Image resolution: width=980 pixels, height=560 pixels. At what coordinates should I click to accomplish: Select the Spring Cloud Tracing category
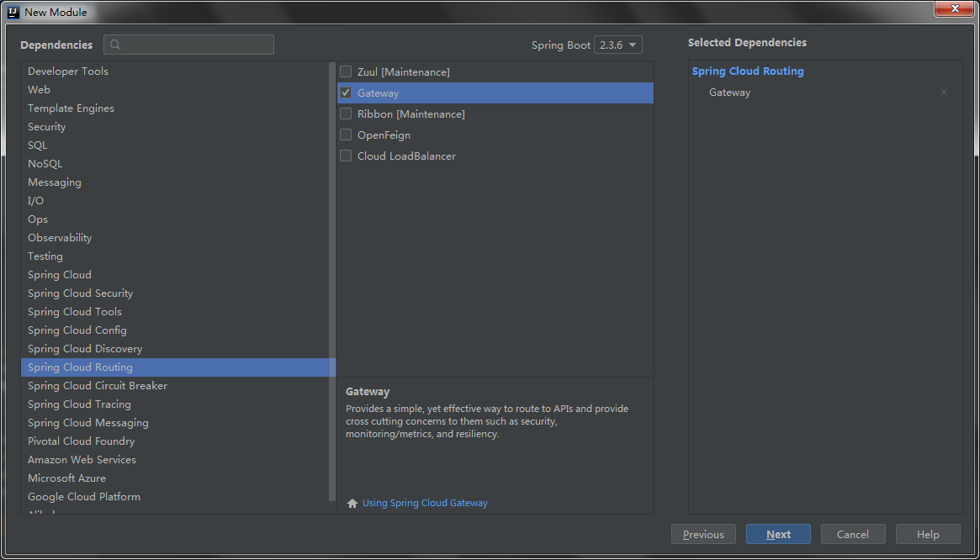click(175, 404)
